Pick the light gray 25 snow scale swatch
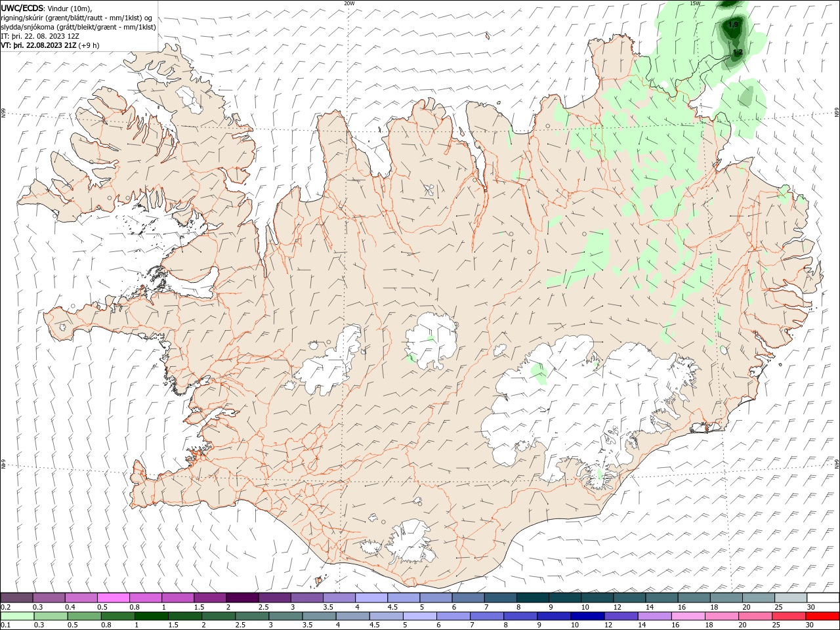 tap(790, 597)
